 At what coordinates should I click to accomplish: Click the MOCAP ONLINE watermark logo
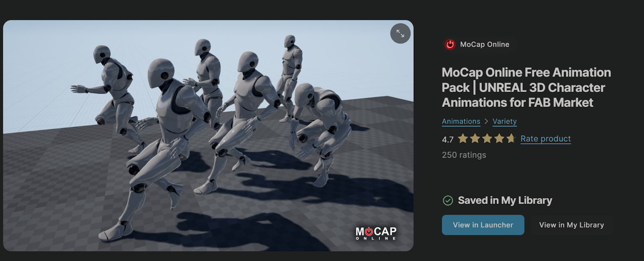click(x=376, y=233)
